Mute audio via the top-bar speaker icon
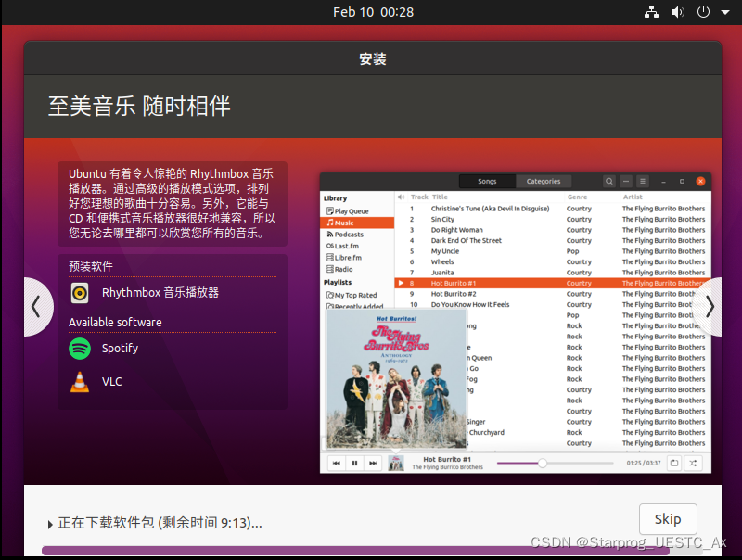742x560 pixels. coord(677,12)
